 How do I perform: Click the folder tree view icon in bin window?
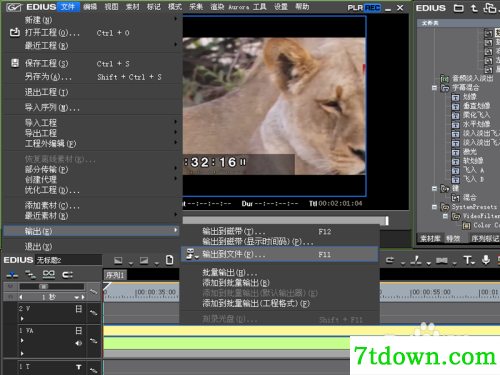coord(490,8)
